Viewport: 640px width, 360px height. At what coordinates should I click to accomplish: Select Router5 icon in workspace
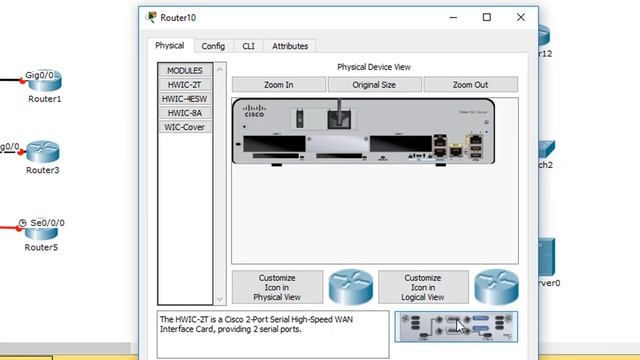click(x=41, y=233)
